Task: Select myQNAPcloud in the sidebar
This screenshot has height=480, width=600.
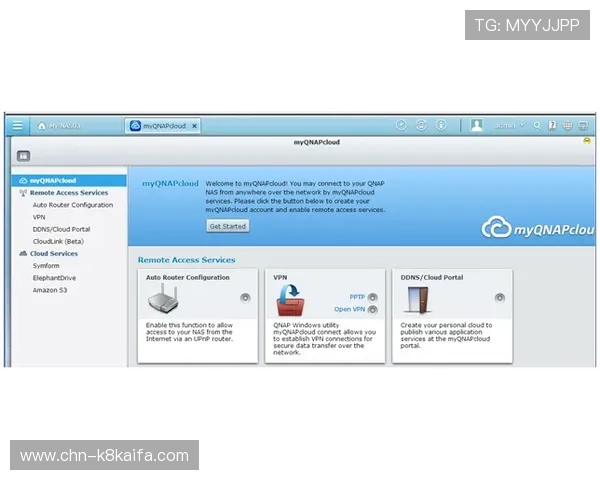Action: pos(69,180)
